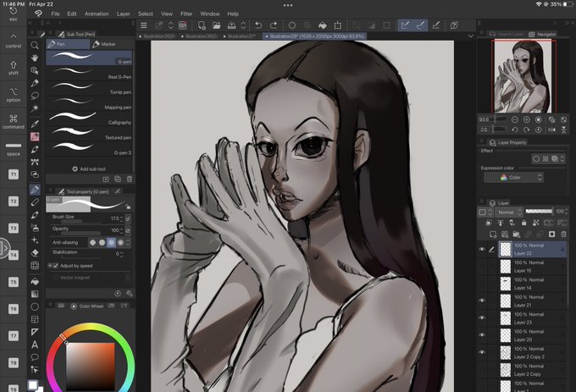Delete layer with trash icon in Layer panel
Screen dimensions: 576x392
563,235
